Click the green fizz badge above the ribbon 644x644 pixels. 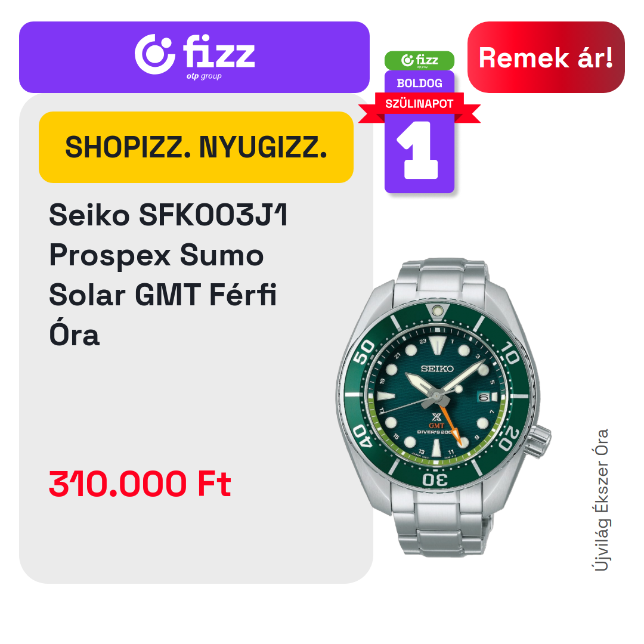tap(419, 60)
